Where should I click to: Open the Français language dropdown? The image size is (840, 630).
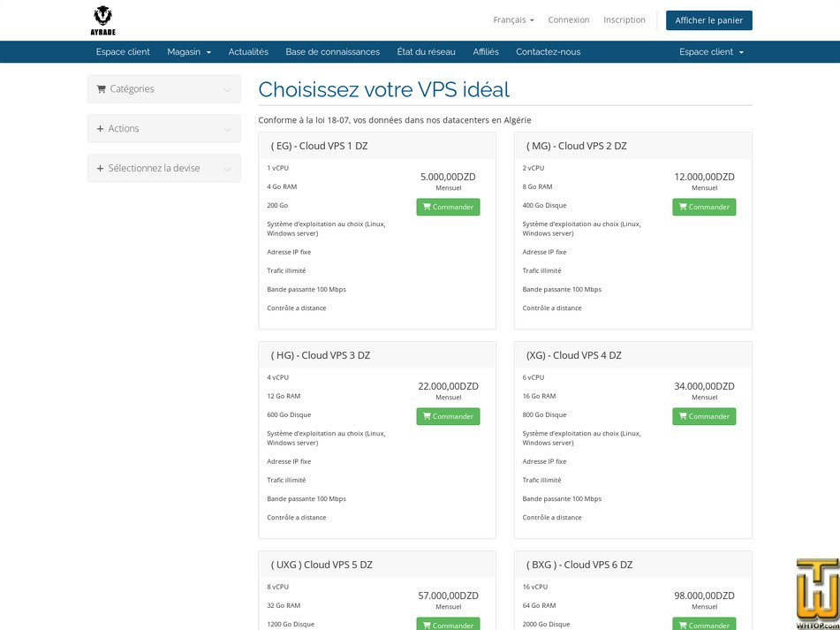point(513,19)
